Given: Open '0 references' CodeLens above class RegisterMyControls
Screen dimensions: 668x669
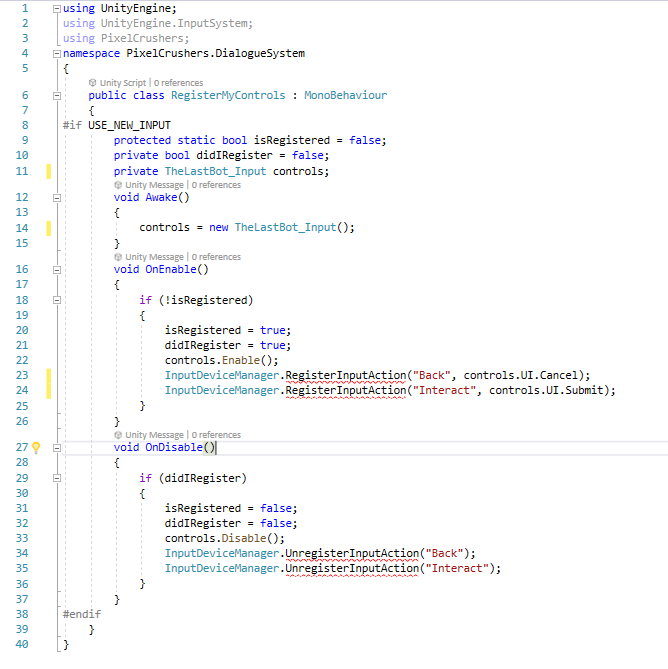Looking at the screenshot, I should (x=178, y=83).
